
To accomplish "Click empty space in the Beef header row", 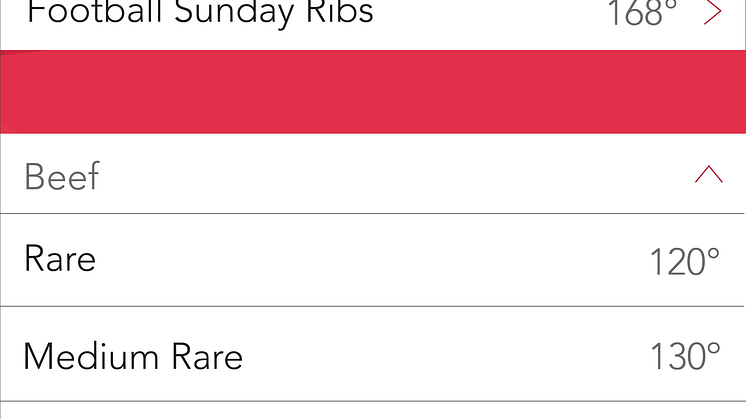I will (381, 176).
